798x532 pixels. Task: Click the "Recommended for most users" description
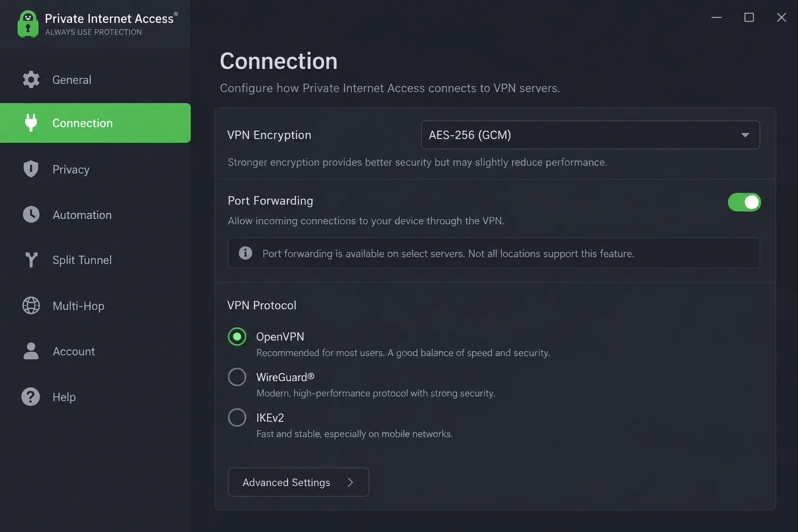[x=403, y=353]
